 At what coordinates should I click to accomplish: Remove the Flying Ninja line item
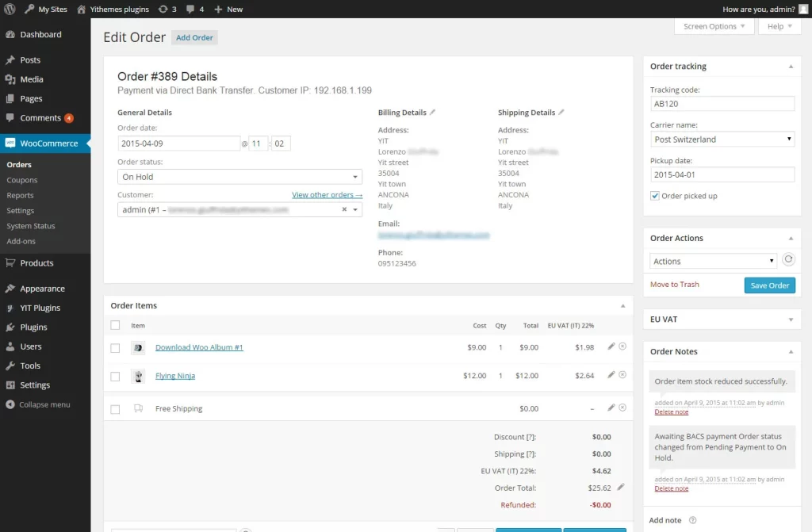622,374
